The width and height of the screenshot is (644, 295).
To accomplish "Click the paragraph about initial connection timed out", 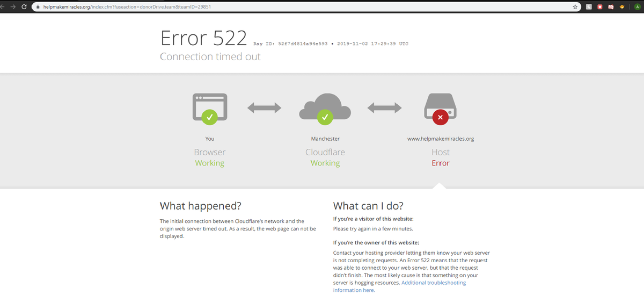I will pyautogui.click(x=238, y=228).
